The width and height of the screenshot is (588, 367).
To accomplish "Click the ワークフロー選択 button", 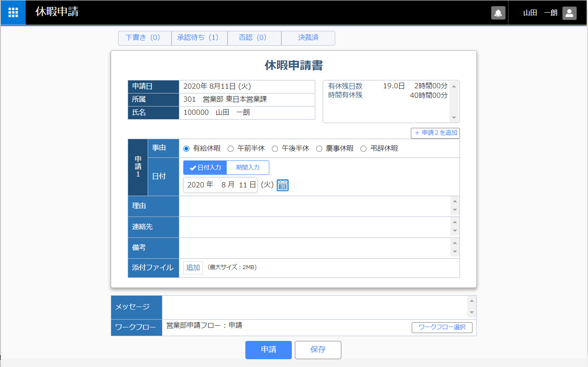I will 442,327.
